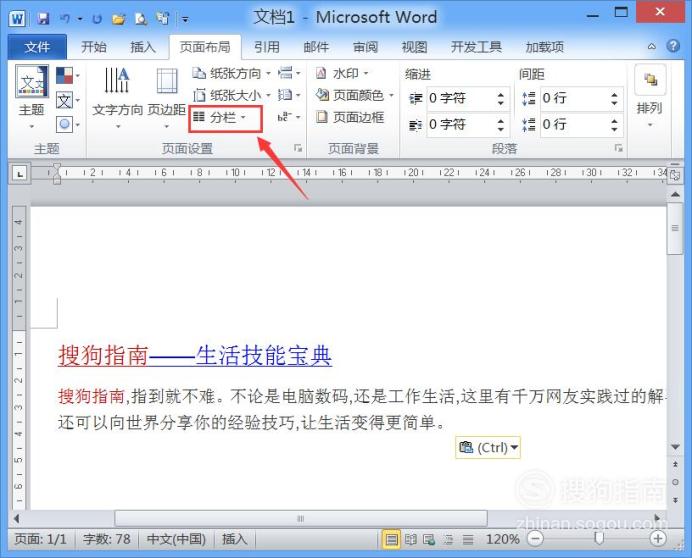Screen dimensions: 692x558
Task: Click the spacing after spinner arrows
Action: tap(614, 125)
